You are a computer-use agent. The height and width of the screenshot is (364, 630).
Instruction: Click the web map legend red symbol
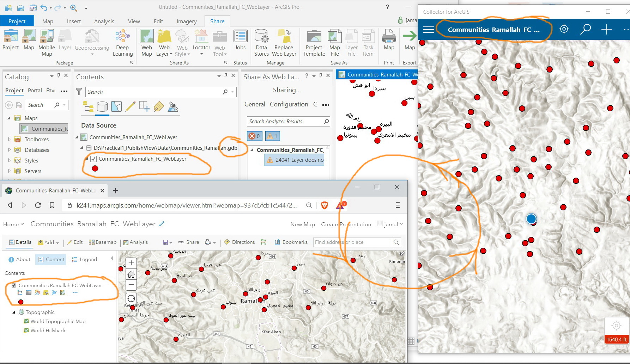(21, 302)
